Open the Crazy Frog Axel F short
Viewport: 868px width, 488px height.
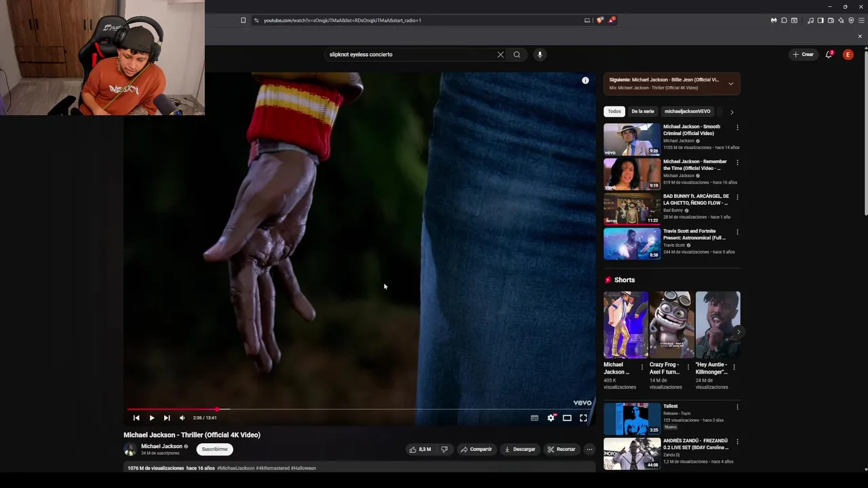pos(671,325)
